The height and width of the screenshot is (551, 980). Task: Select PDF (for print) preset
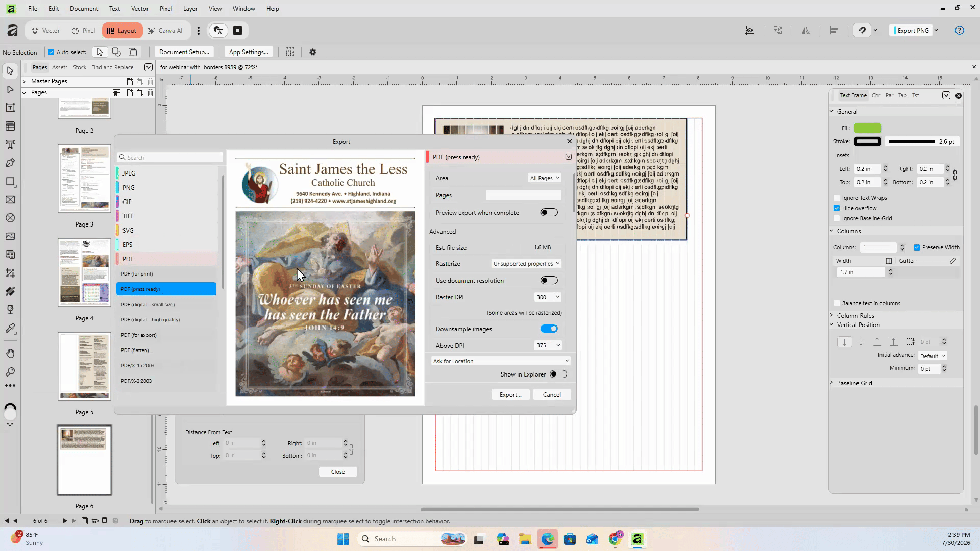tap(166, 274)
